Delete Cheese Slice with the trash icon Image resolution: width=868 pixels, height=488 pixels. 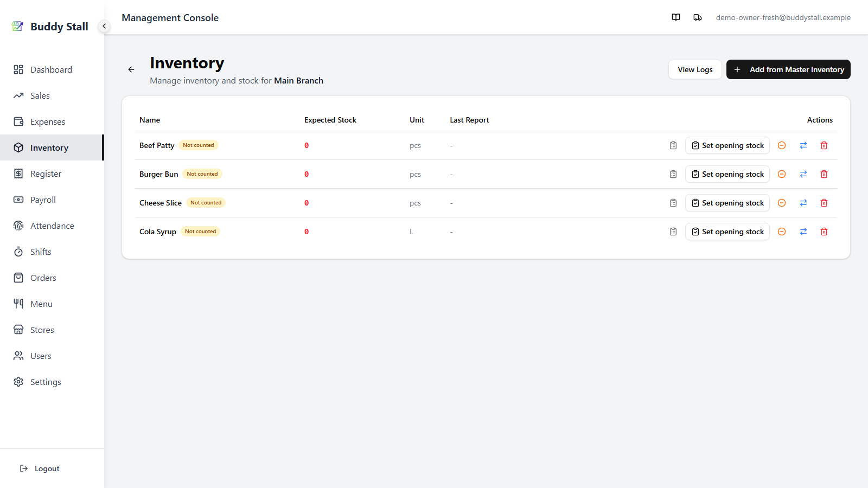(824, 203)
